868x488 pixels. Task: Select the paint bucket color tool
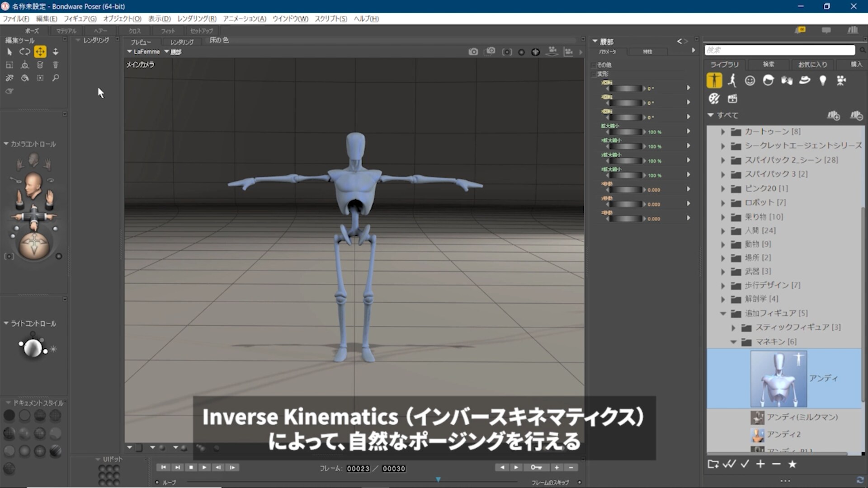coord(25,78)
